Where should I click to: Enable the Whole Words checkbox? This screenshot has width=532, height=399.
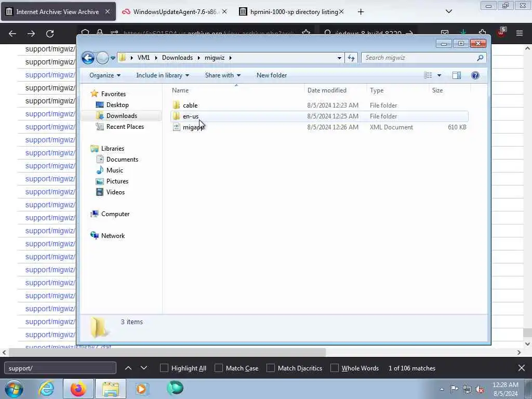tap(335, 368)
